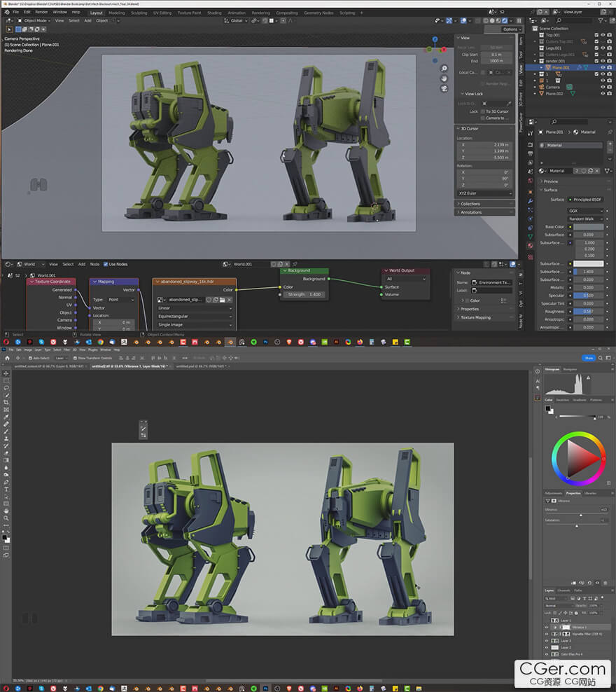Select the Gradient tool in Photoshop
This screenshot has height=692, width=616.
(6, 460)
